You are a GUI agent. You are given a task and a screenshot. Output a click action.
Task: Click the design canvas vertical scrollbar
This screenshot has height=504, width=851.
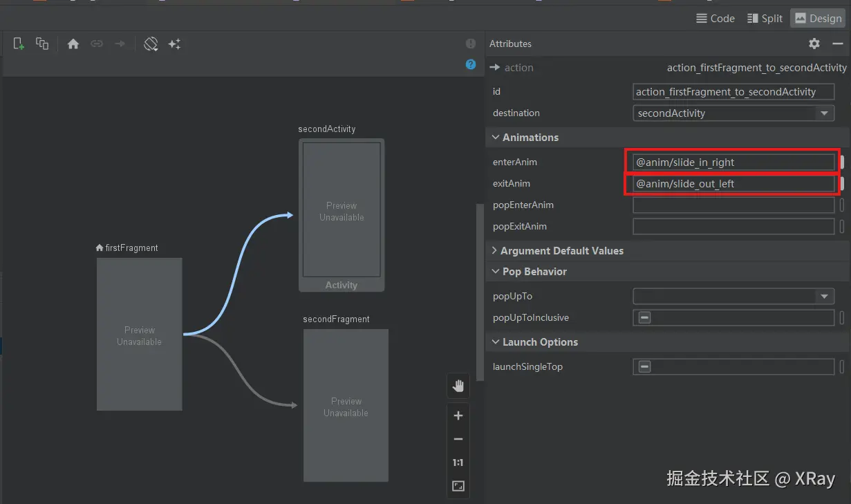[x=480, y=292]
